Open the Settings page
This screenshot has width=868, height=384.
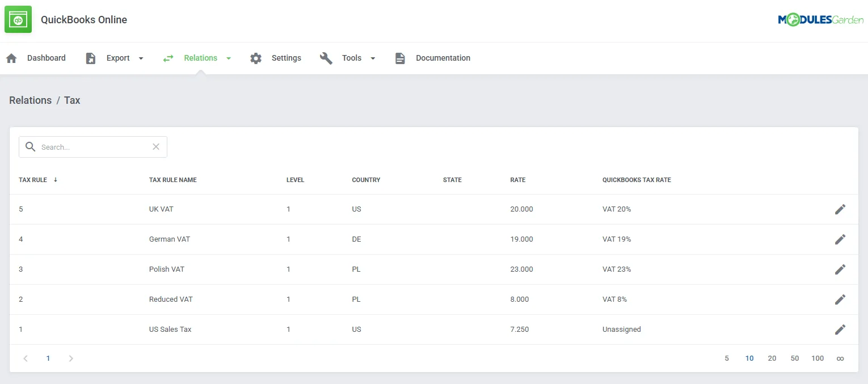click(x=286, y=58)
